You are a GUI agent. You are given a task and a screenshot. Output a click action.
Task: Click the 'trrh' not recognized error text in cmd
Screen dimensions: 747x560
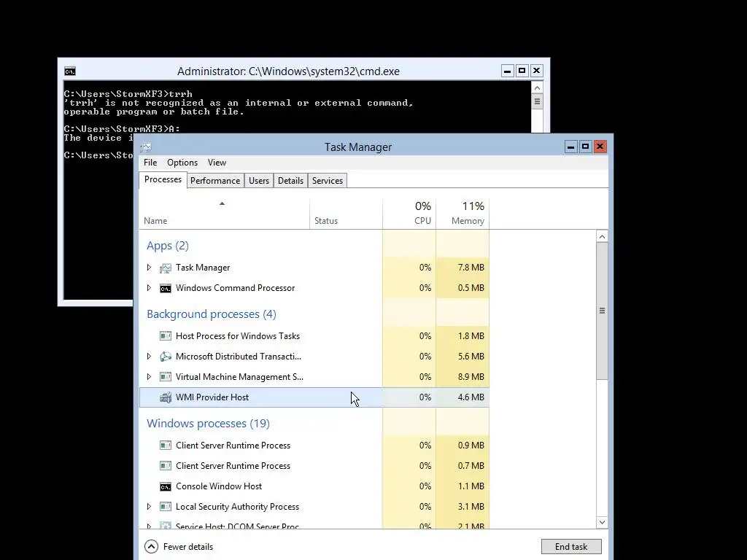click(239, 107)
